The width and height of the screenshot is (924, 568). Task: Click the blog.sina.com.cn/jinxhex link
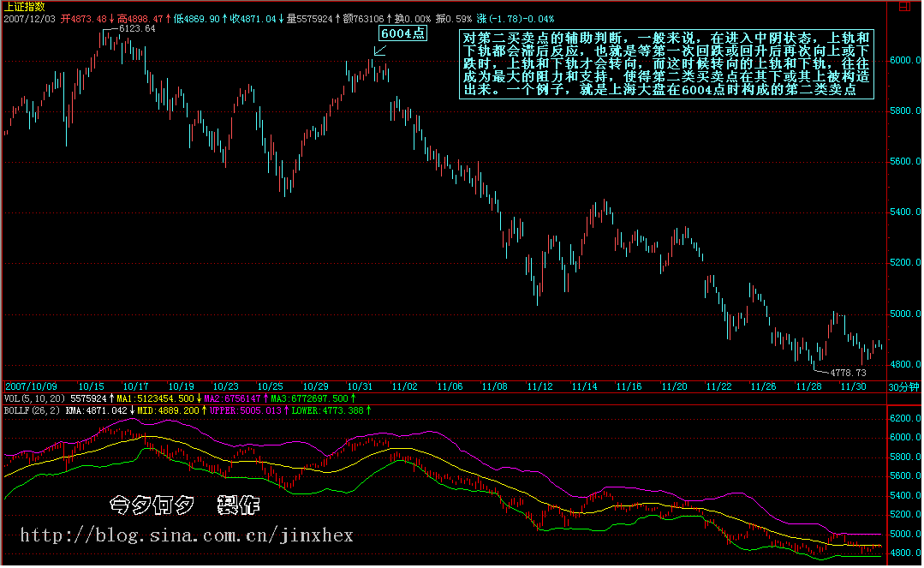click(x=186, y=535)
